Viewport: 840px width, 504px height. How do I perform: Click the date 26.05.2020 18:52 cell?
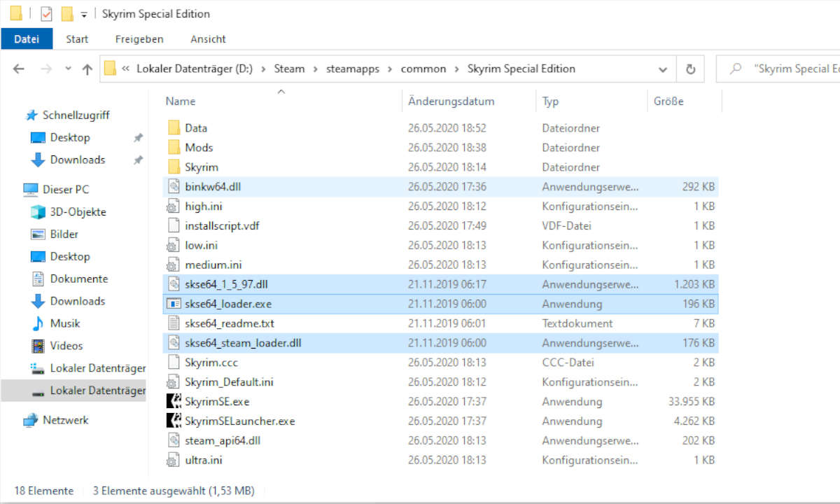[447, 128]
